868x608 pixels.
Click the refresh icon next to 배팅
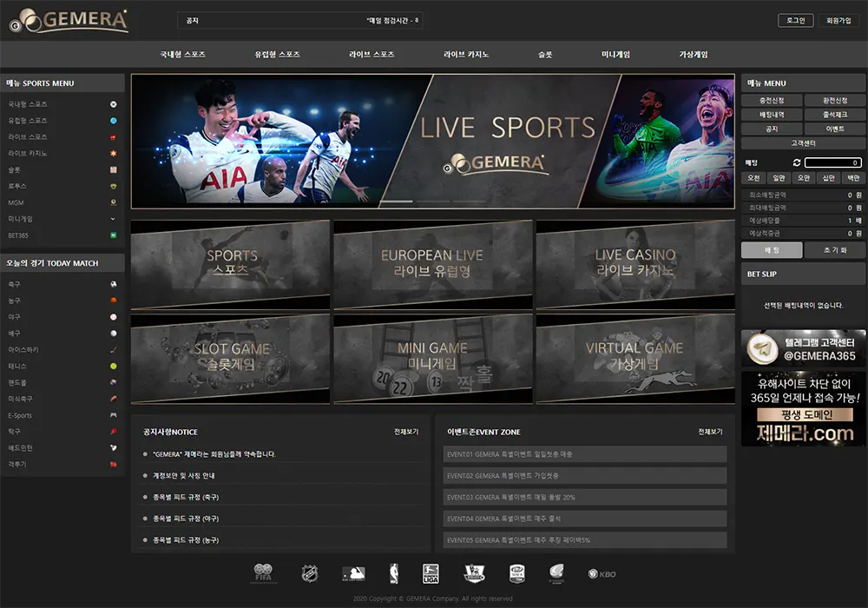pos(797,162)
